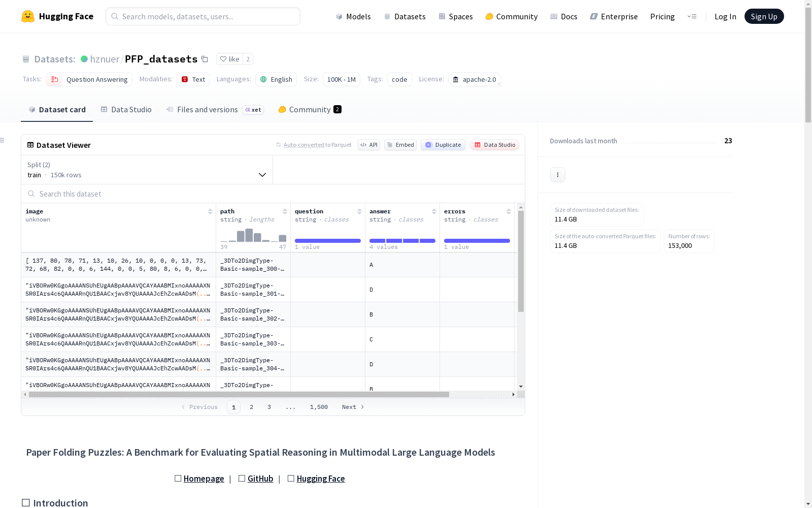Viewport: 812px width, 508px height.
Task: Jump to page 1,500 of dataset viewer
Action: 319,407
